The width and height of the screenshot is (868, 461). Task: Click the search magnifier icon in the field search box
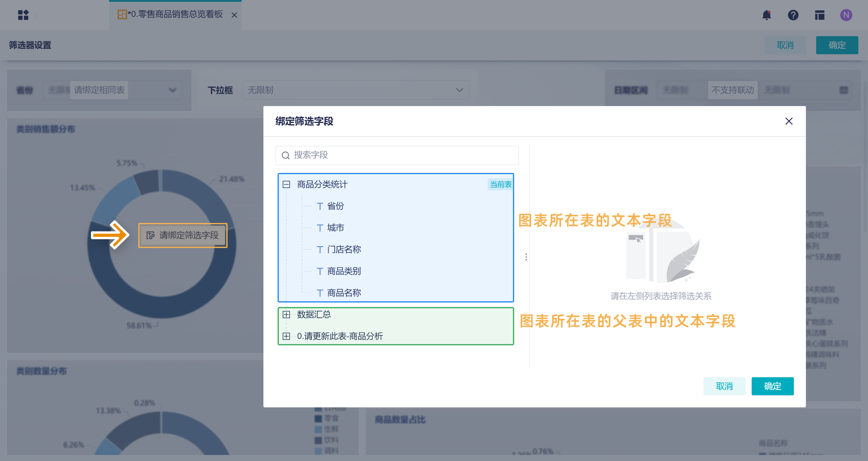click(x=285, y=155)
